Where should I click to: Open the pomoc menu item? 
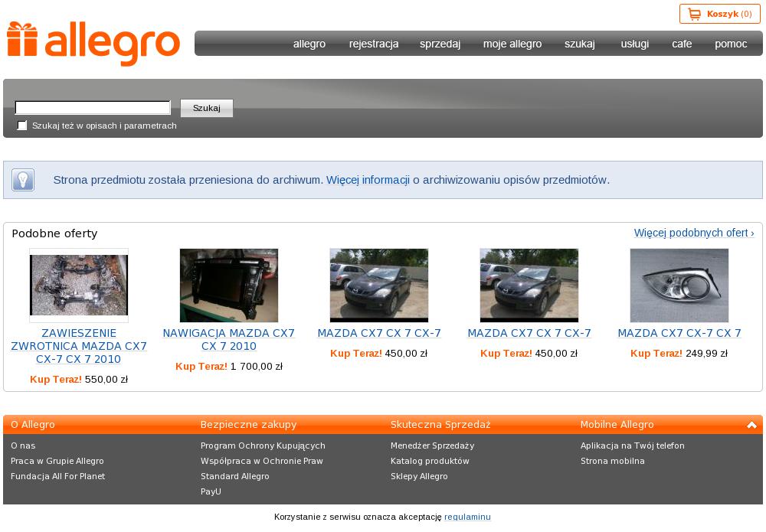(731, 44)
